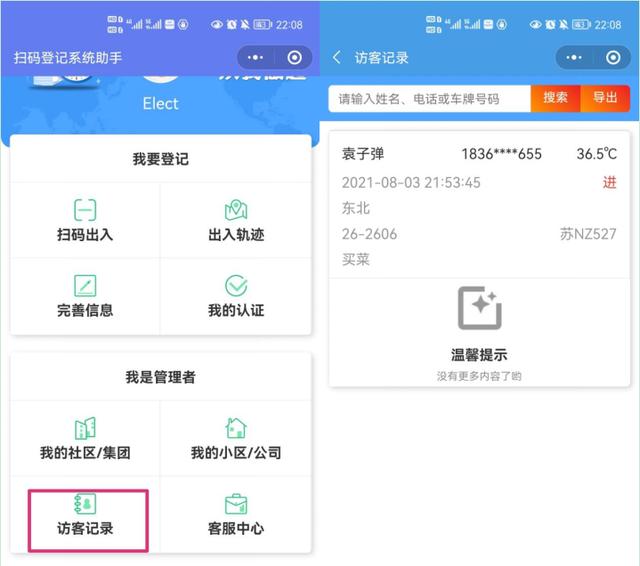Screen dimensions: 640x566
Task: Open visitor record for 袁子弹
Action: (x=362, y=154)
